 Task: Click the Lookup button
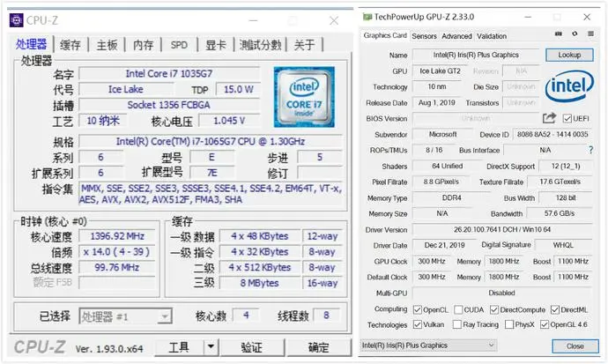click(569, 55)
